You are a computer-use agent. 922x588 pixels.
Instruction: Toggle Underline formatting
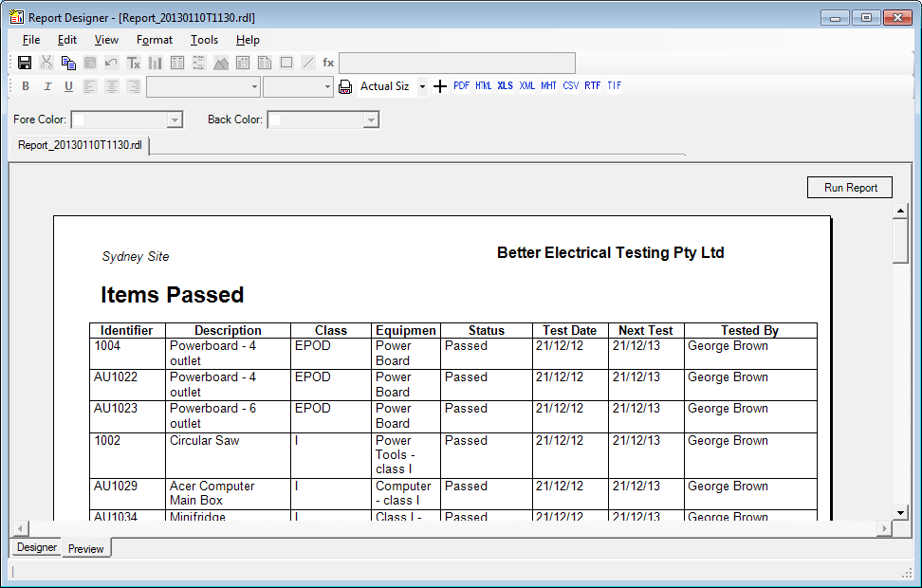pos(68,86)
